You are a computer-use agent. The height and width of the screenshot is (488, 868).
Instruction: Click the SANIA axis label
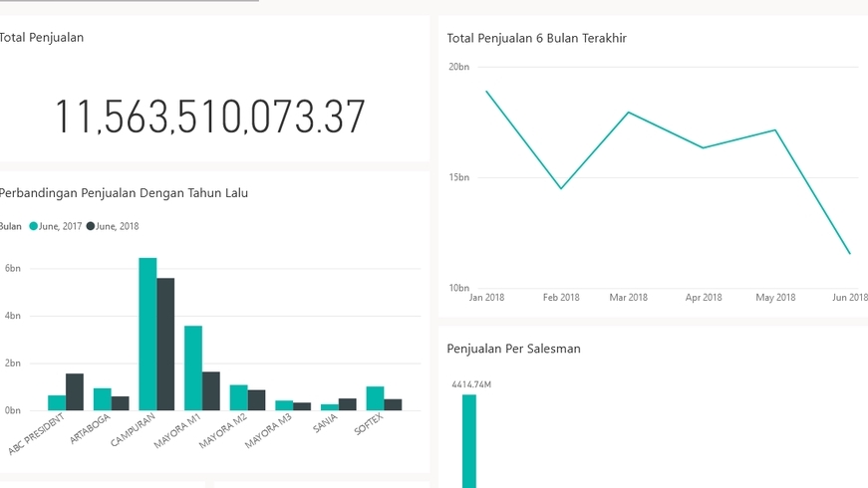click(x=325, y=424)
